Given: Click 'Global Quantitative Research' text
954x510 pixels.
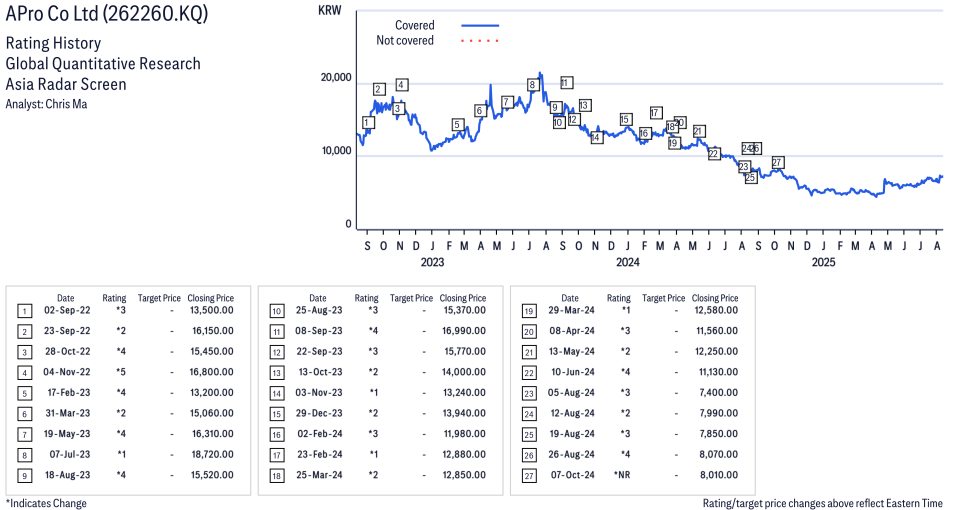Looking at the screenshot, I should click(x=103, y=64).
